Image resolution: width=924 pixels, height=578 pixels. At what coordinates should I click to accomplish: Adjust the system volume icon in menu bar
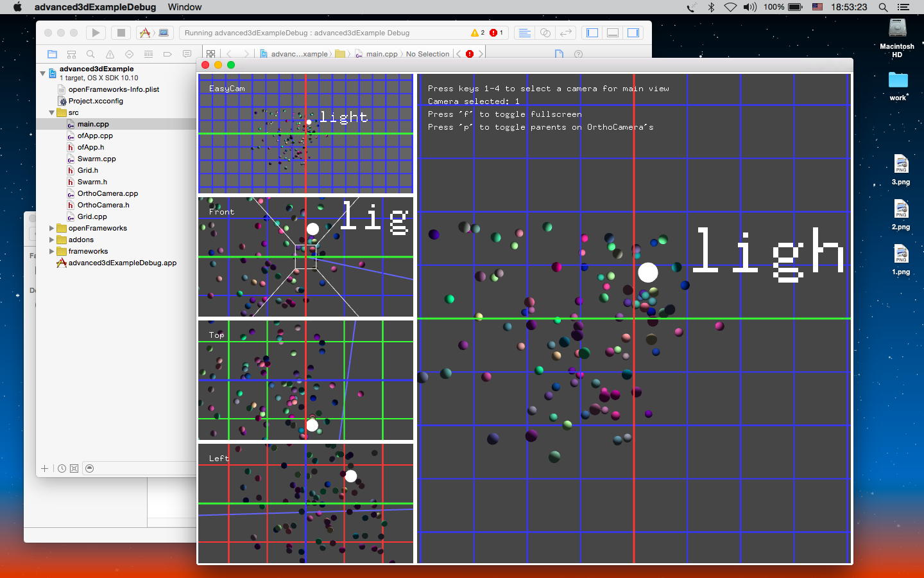[x=749, y=7]
